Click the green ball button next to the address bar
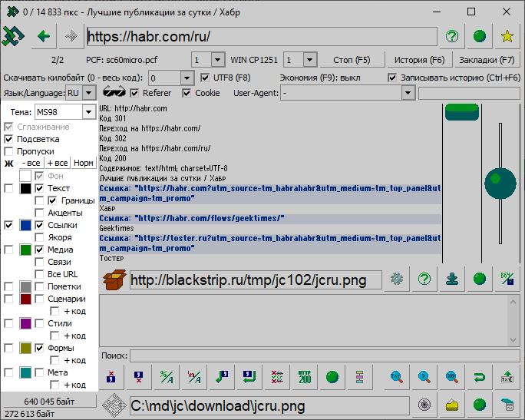Image resolution: width=525 pixels, height=420 pixels. pos(480,36)
